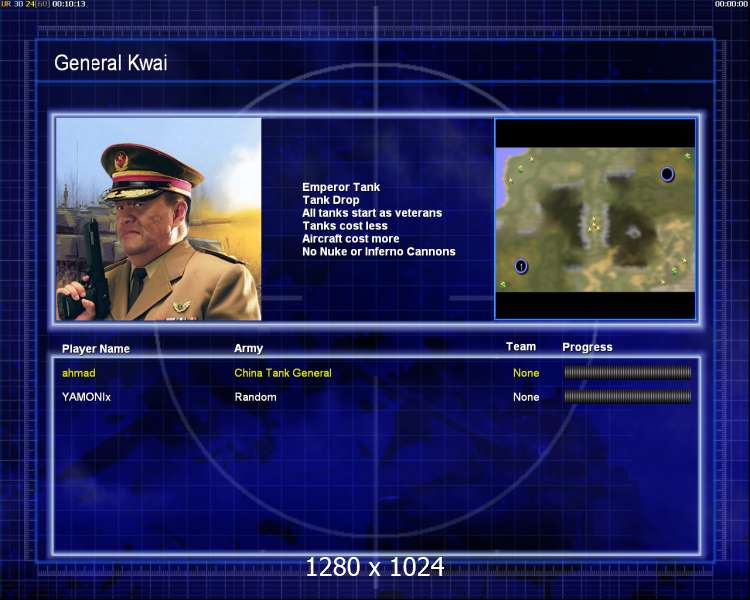
Task: Click the General Kwai portrait image
Action: 159,219
